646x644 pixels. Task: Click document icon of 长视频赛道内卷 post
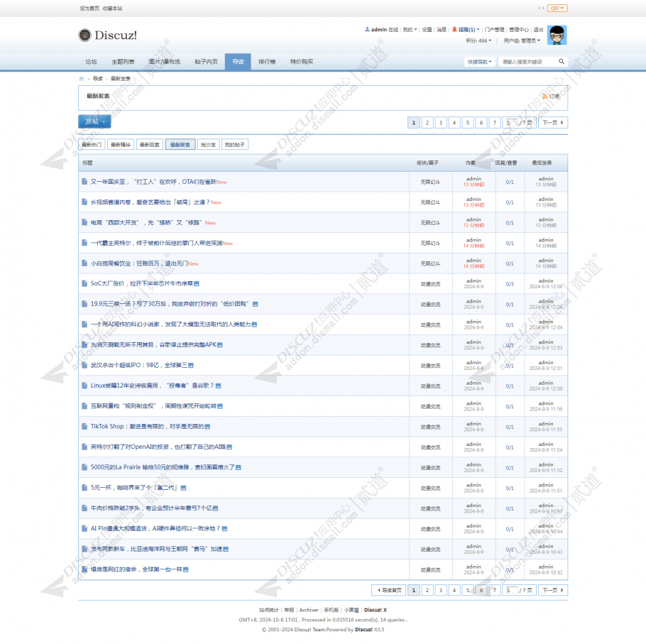tap(84, 202)
